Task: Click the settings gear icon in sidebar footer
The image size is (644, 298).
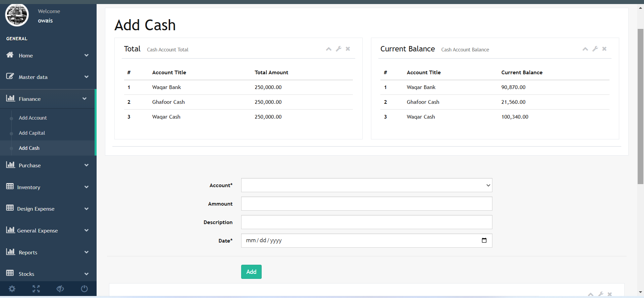Action: point(12,289)
